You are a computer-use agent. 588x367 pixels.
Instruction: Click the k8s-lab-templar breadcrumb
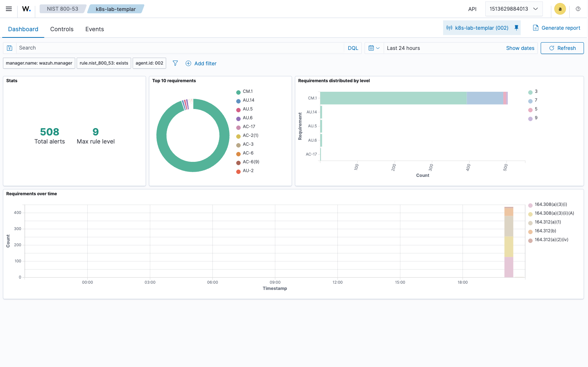pos(116,9)
